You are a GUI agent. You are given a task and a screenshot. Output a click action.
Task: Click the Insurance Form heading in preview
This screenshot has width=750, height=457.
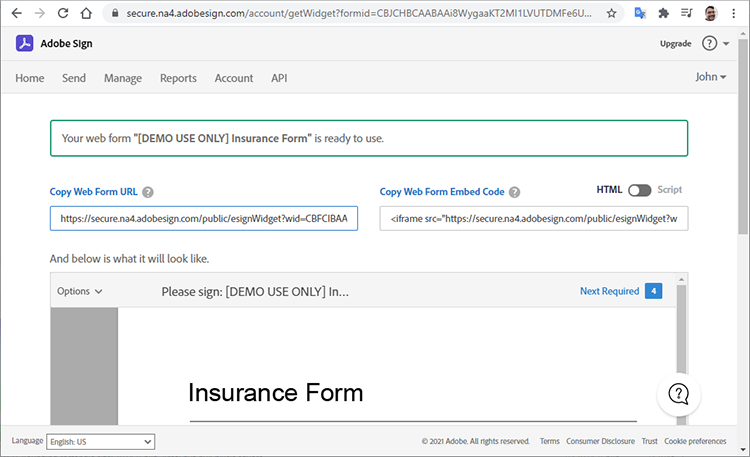(276, 393)
